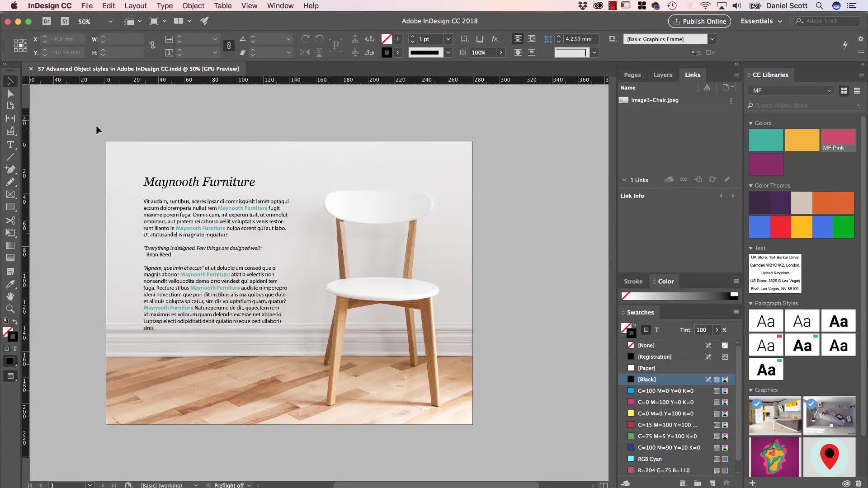Toggle constrain proportions for width and height
Viewport: 868px width, 488px height.
[152, 45]
